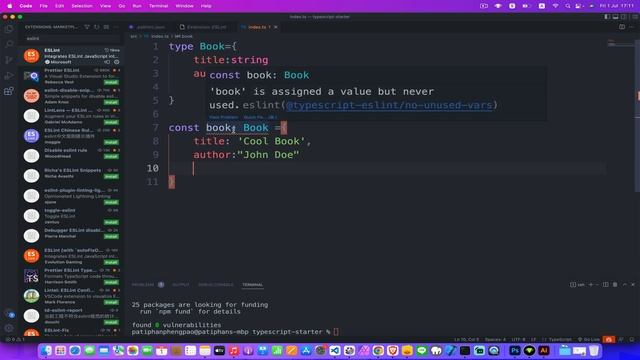Viewport: 640px width, 360px height.
Task: Install the Prettier ESLint extension
Action: (111, 82)
